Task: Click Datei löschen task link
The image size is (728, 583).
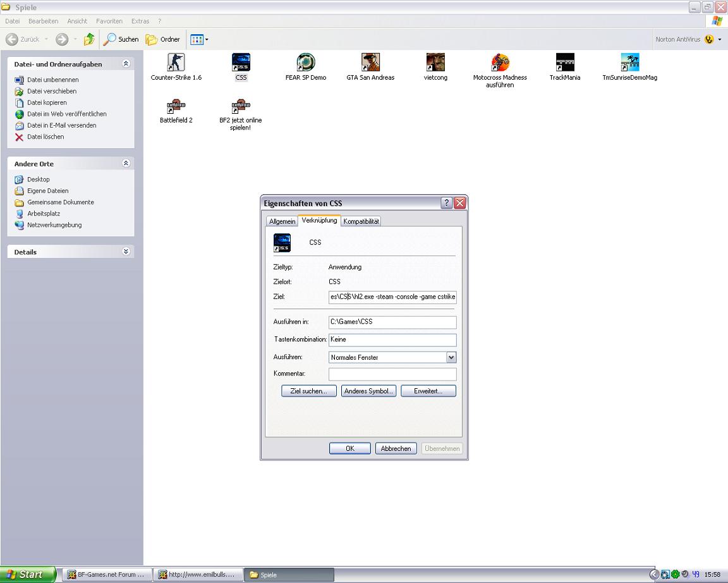Action: pyautogui.click(x=45, y=137)
